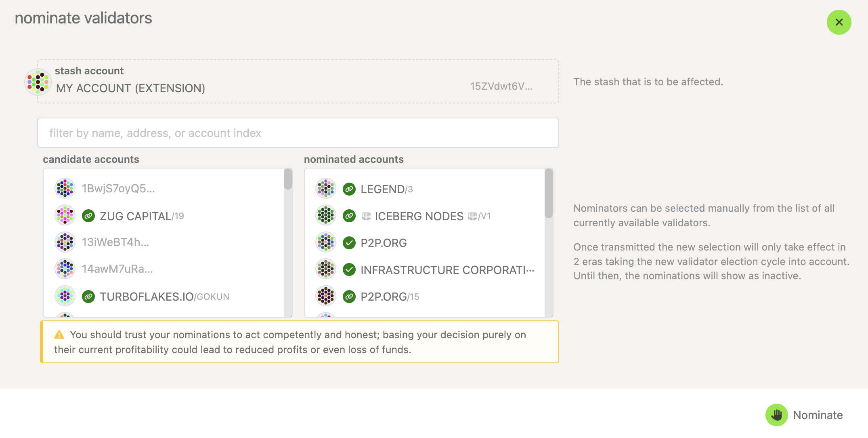The image size is (868, 438).
Task: Click the stash account identicon
Action: pyautogui.click(x=38, y=82)
